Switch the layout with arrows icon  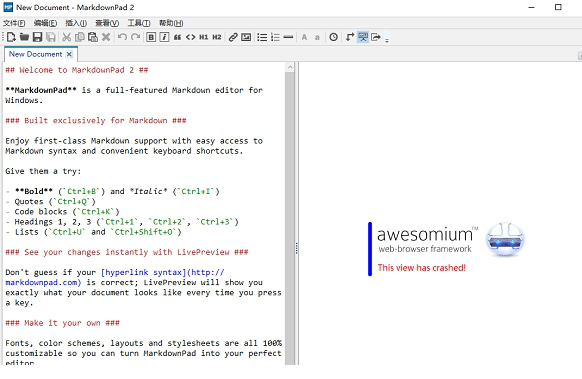coord(350,37)
